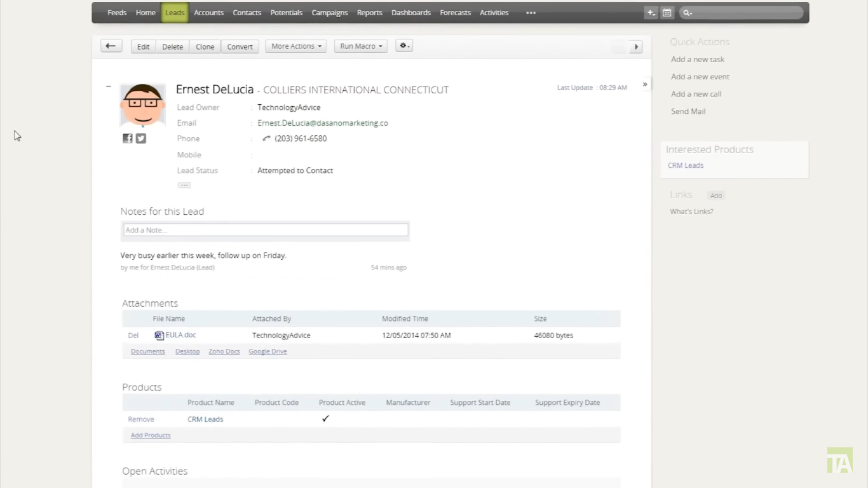Click the Add Products link
Image resolution: width=868 pixels, height=488 pixels.
[151, 435]
